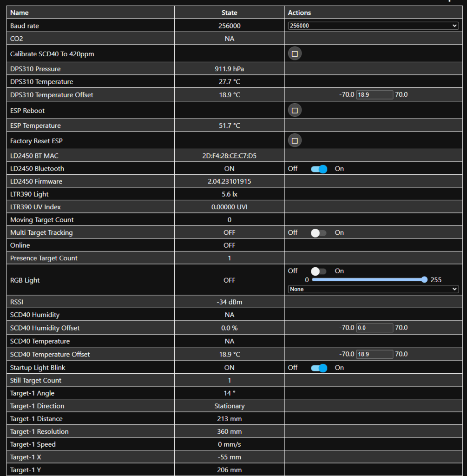
Task: Click the State column header
Action: click(x=229, y=13)
